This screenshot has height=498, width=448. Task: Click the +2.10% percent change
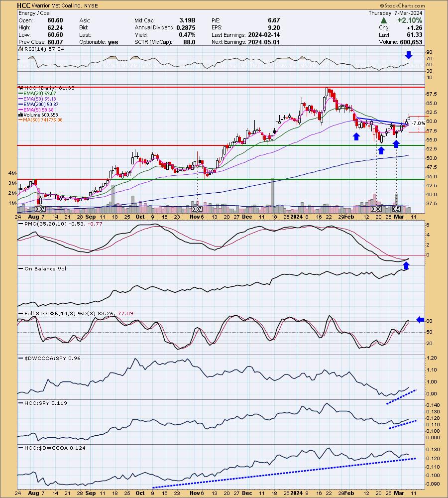[410, 20]
